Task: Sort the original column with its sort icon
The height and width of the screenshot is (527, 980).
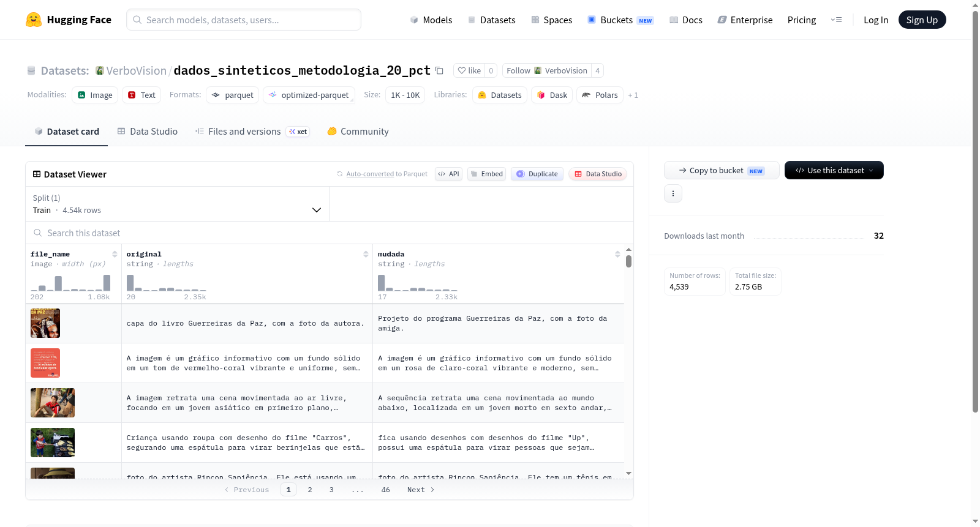Action: click(366, 254)
